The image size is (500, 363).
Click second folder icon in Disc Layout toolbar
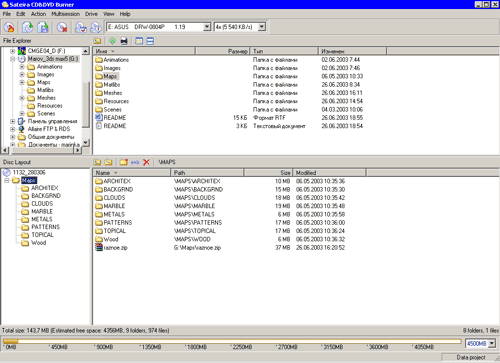tap(108, 162)
